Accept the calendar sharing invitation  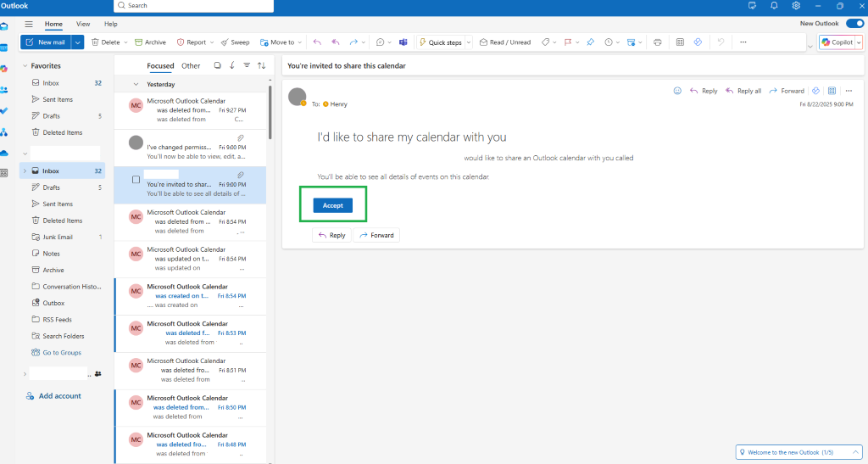click(332, 205)
